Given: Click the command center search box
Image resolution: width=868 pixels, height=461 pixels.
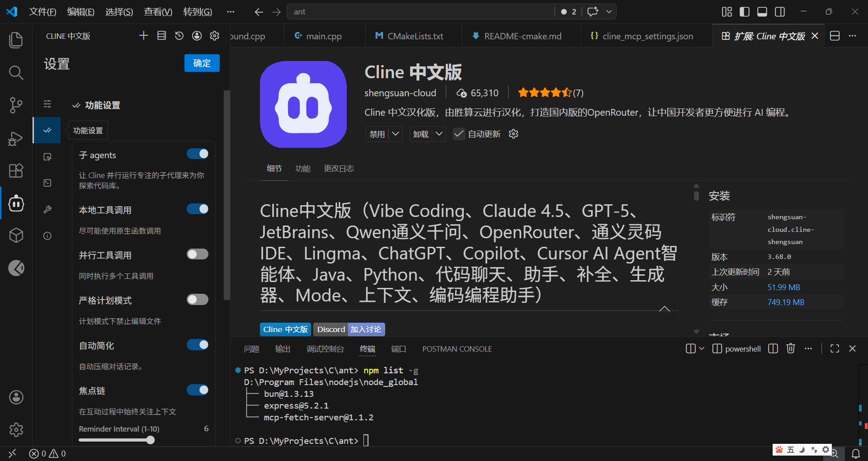Looking at the screenshot, I should tap(420, 12).
